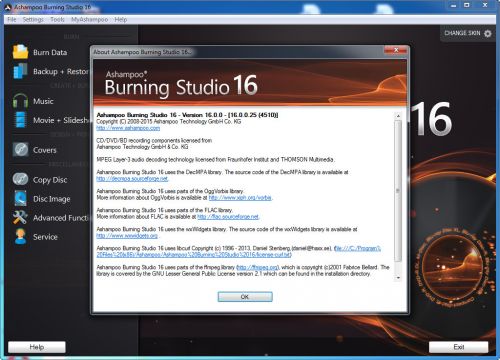Click the Help button at bottom left
The height and width of the screenshot is (360, 500).
[x=37, y=347]
